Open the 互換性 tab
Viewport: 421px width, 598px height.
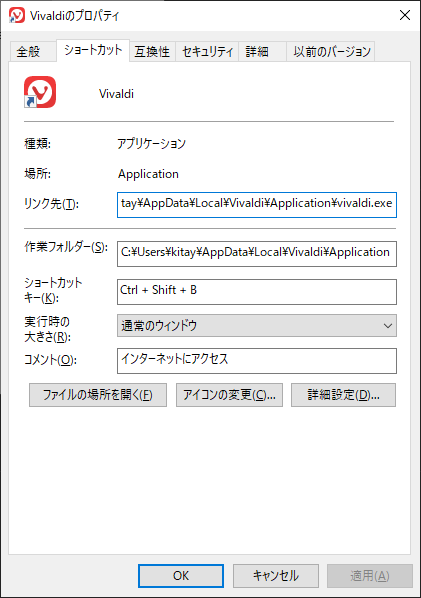pos(152,51)
